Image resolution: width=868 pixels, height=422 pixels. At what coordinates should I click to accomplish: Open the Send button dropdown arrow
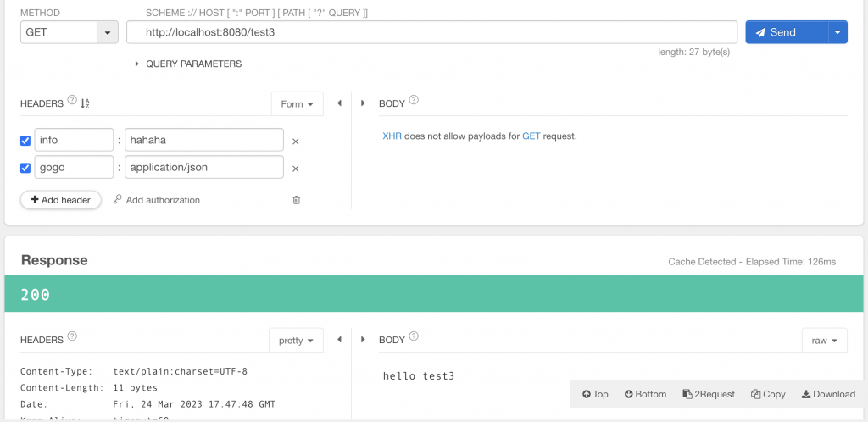point(837,32)
